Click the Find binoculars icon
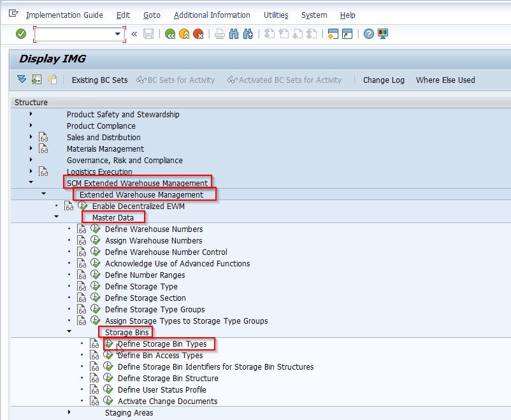The image size is (511, 420). click(x=234, y=34)
